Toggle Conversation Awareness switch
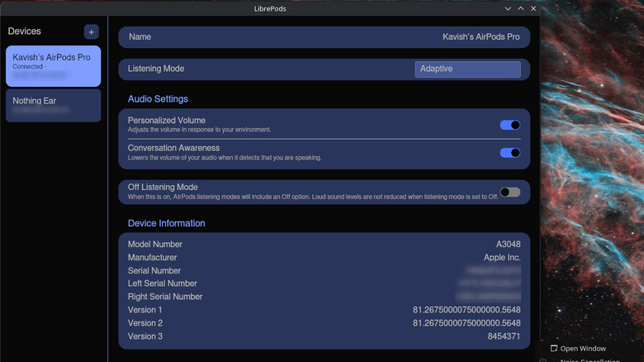The height and width of the screenshot is (362, 644). point(510,153)
